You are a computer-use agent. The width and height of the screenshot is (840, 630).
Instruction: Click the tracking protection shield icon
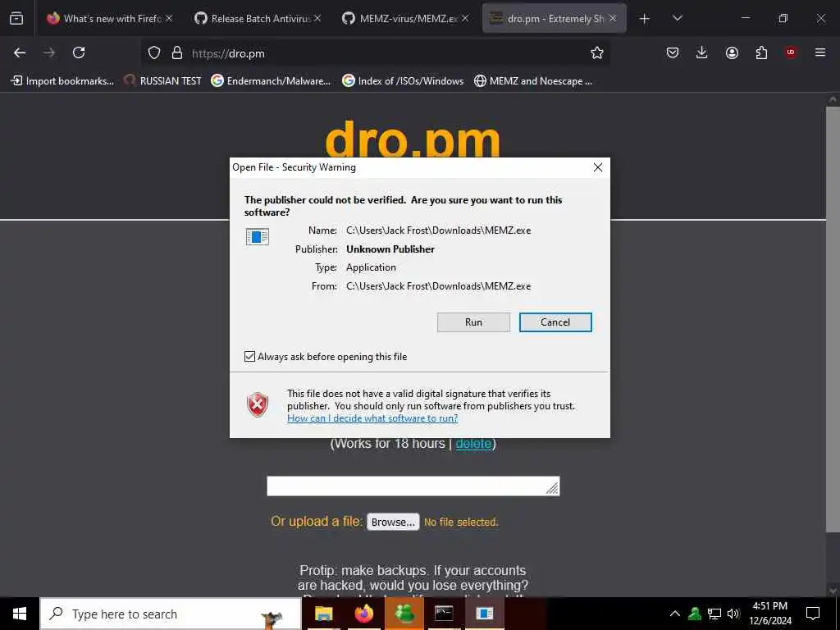[x=154, y=52]
